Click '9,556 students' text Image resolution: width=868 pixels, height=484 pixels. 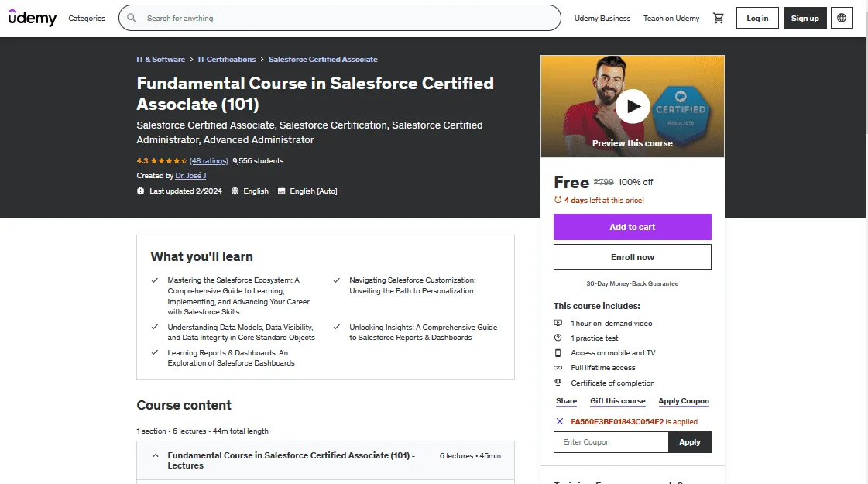point(258,160)
